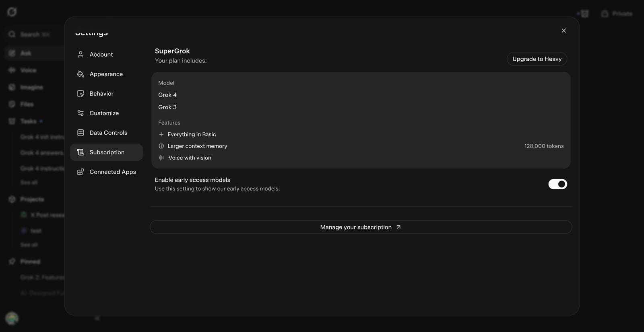Screen dimensions: 644x332
Task: Click the "128,000 tokens" value
Action: click(x=544, y=146)
